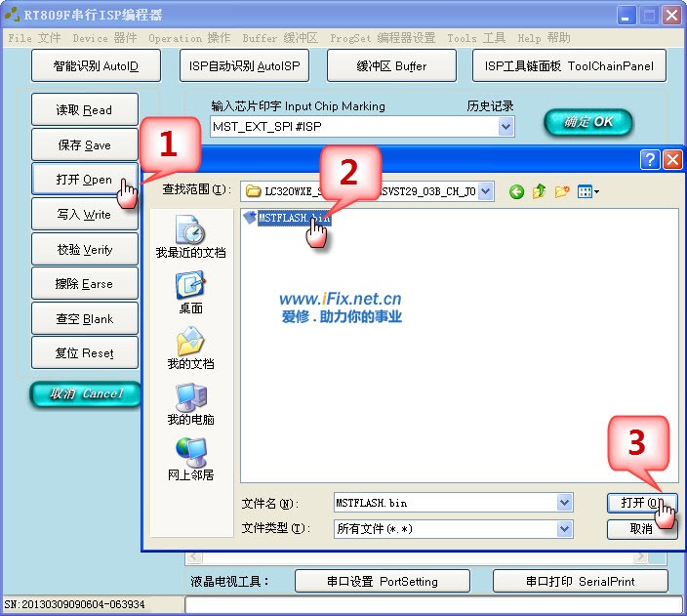This screenshot has height=616, width=687.
Task: Open the 桌面 desktop shortcut
Action: click(x=190, y=293)
